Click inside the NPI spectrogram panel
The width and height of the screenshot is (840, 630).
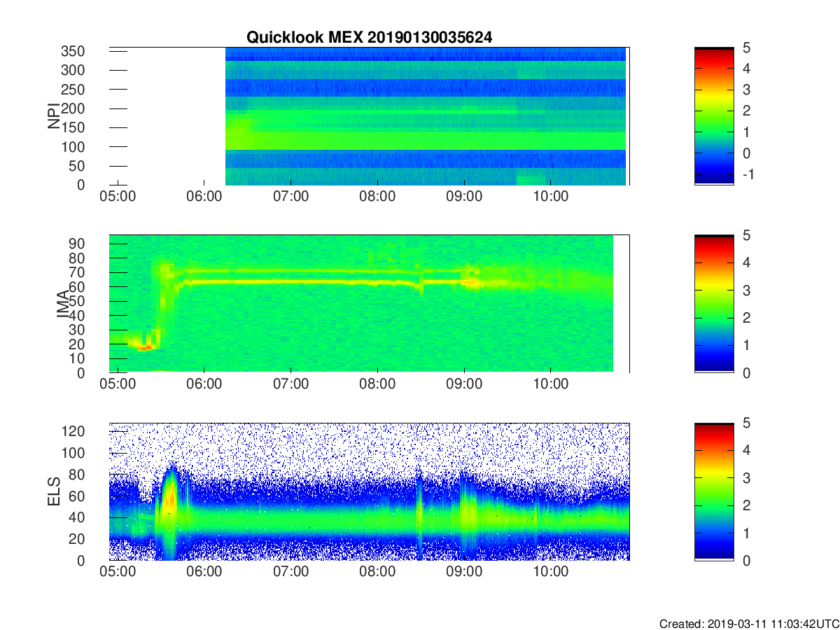click(x=369, y=116)
